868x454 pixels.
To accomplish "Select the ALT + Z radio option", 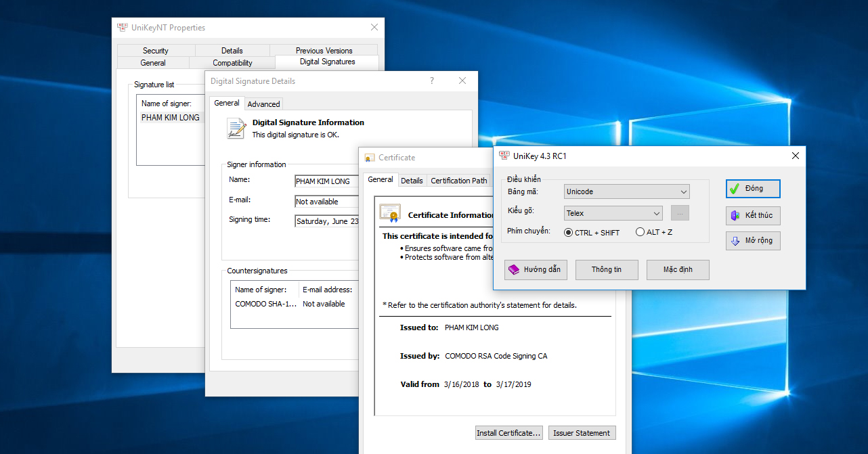I will (x=653, y=232).
